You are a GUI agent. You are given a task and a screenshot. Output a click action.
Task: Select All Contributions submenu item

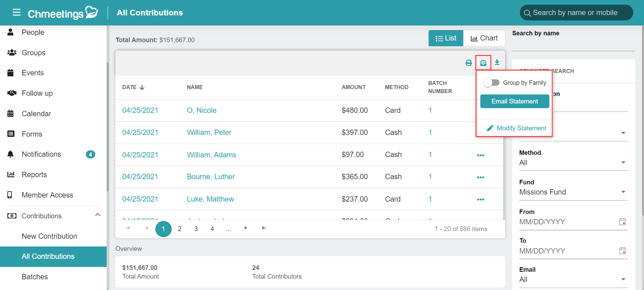click(x=53, y=257)
